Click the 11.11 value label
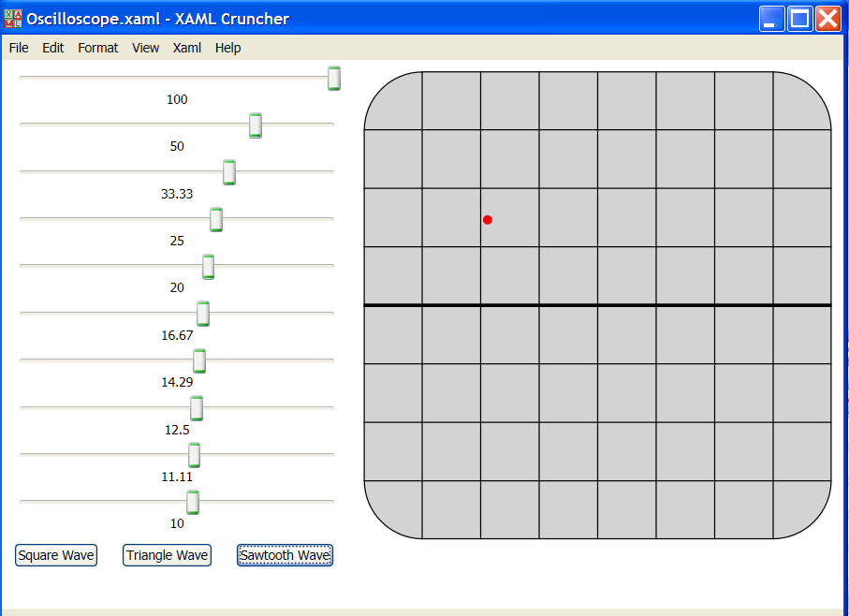849x616 pixels. (177, 477)
